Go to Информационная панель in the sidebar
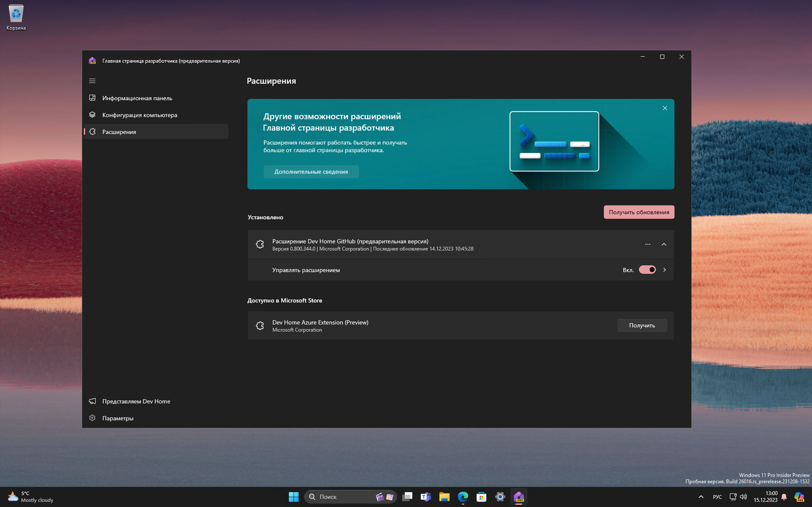This screenshot has height=507, width=812. (156, 98)
